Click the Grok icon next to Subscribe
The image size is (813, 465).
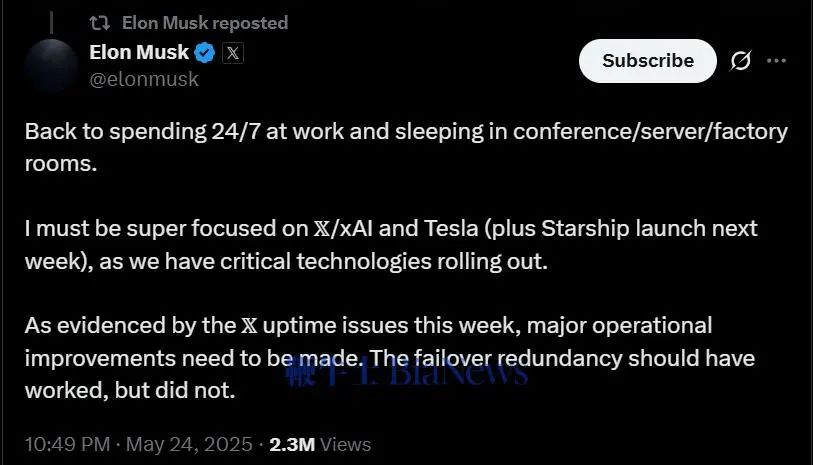(741, 61)
